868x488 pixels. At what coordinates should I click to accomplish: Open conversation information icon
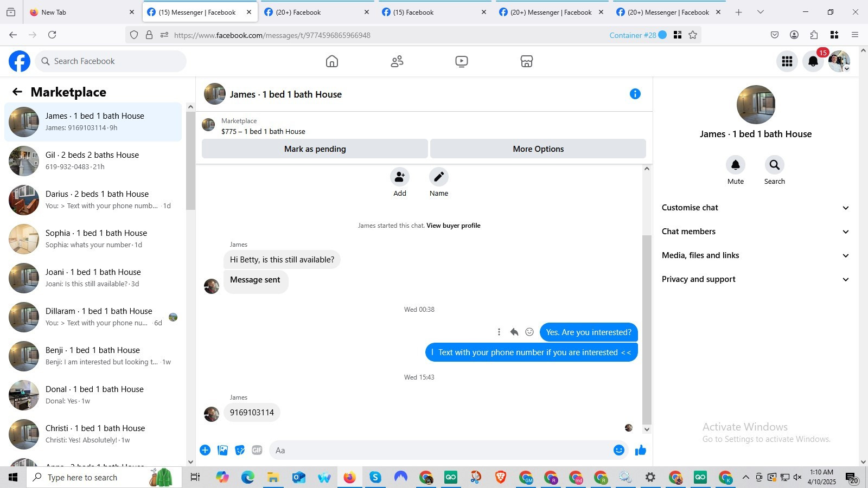pyautogui.click(x=635, y=94)
